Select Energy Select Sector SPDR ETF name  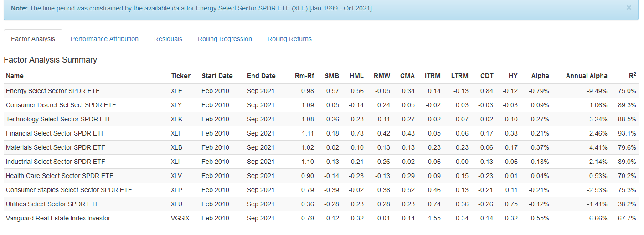tap(52, 91)
